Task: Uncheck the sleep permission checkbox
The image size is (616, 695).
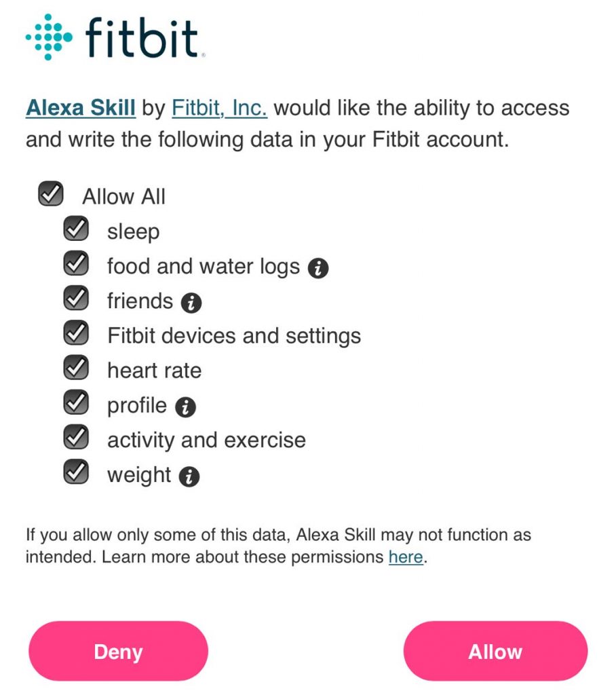Action: click(x=76, y=230)
